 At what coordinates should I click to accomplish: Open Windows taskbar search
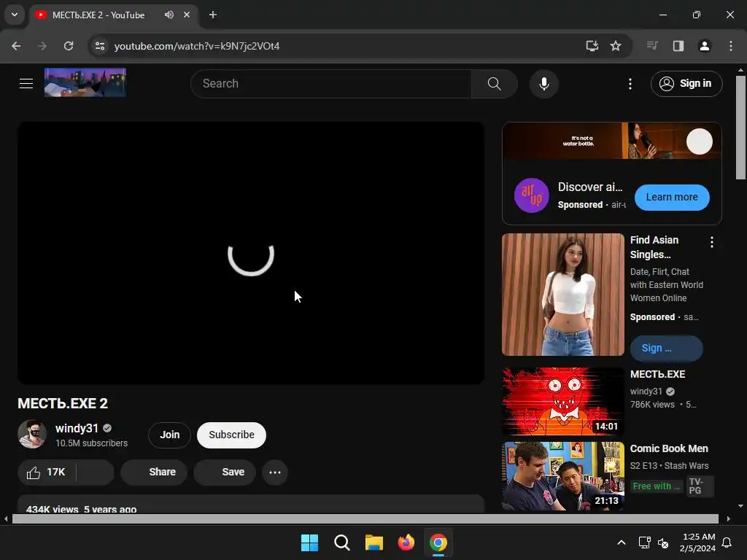[x=341, y=542]
